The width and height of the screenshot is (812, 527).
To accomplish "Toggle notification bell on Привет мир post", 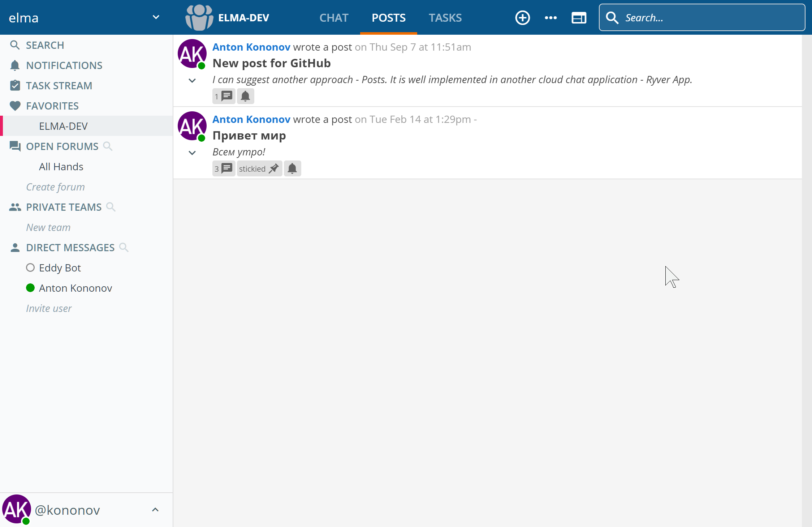I will pyautogui.click(x=292, y=168).
